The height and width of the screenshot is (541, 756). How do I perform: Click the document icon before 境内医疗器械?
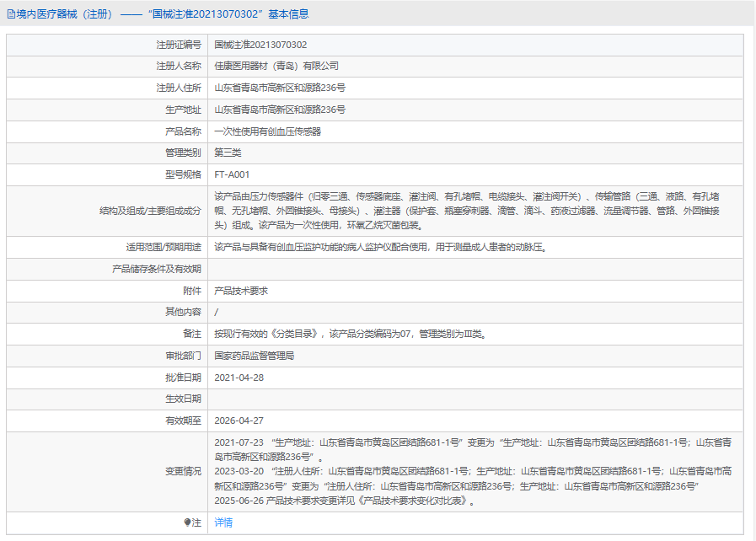[x=11, y=14]
